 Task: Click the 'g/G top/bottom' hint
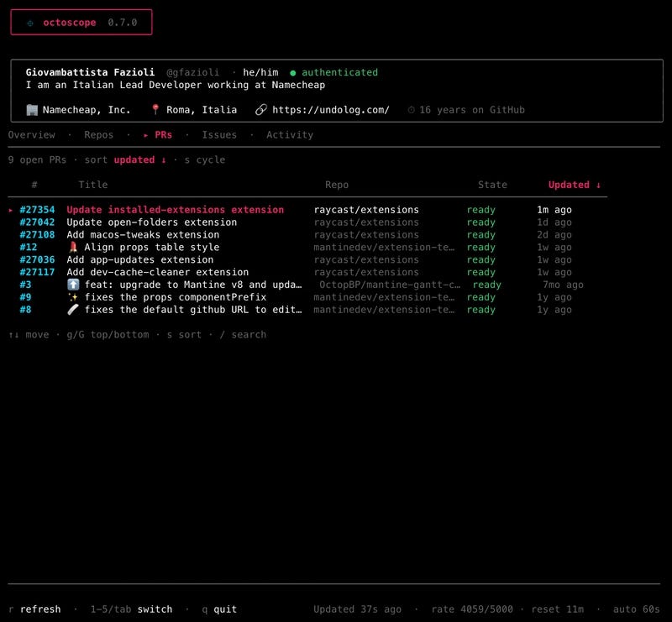click(108, 335)
